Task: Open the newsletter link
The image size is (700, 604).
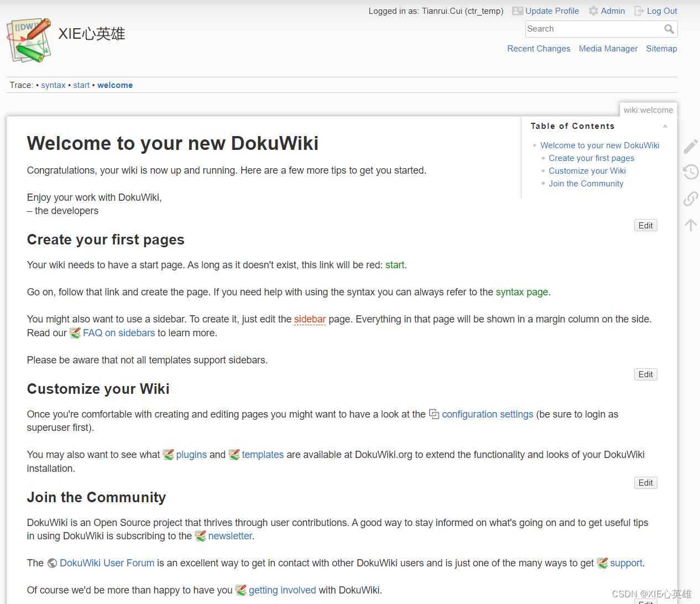Action: coord(230,536)
